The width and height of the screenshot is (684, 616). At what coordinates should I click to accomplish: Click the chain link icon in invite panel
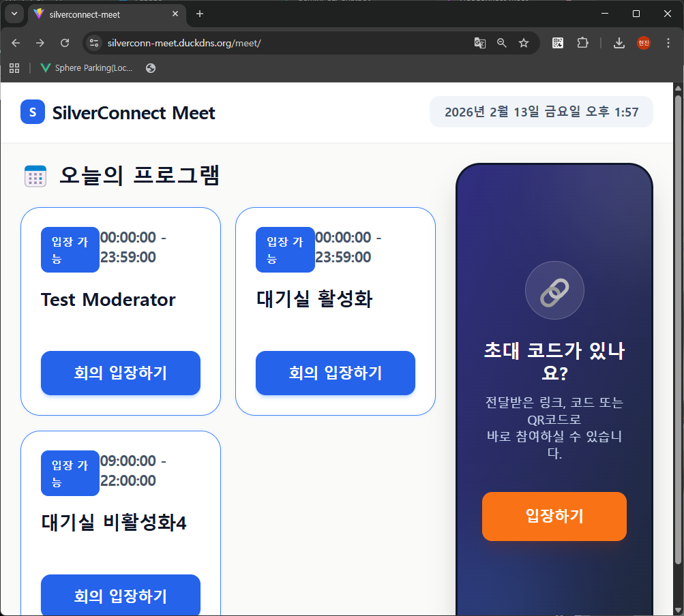pos(554,291)
